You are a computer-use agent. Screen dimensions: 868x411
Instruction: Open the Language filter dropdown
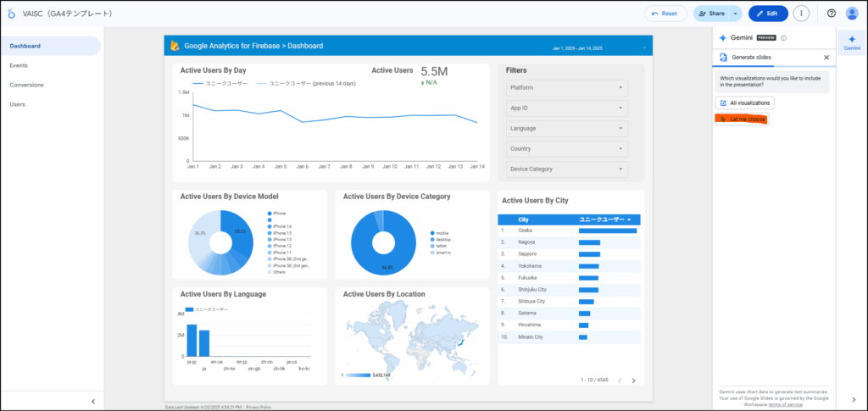(x=567, y=128)
